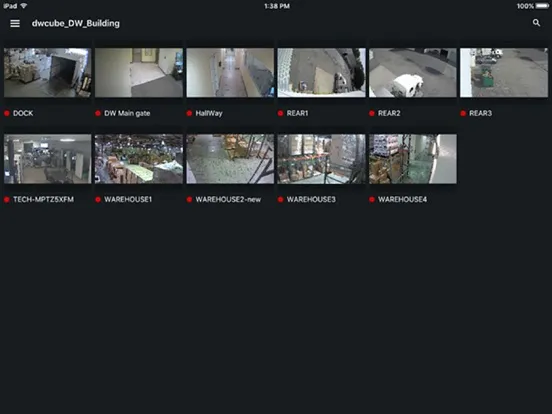Click the red recording dot beside WAREHOUSE2-new

point(189,200)
